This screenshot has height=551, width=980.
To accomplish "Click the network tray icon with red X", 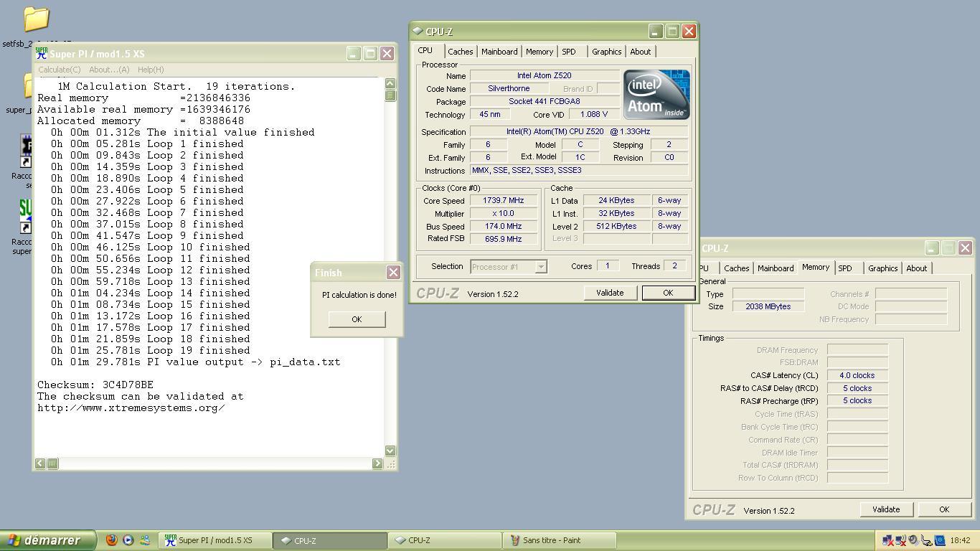I will (x=888, y=540).
